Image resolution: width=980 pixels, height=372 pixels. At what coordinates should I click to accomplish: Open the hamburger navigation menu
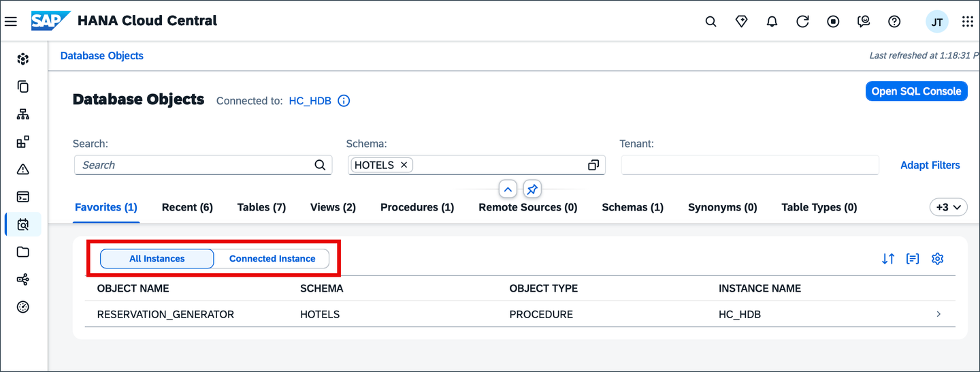11,22
